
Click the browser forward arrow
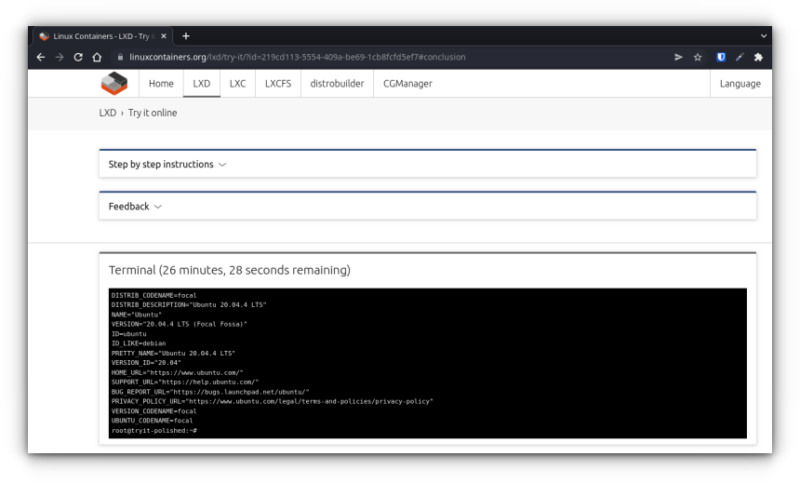pos(60,57)
